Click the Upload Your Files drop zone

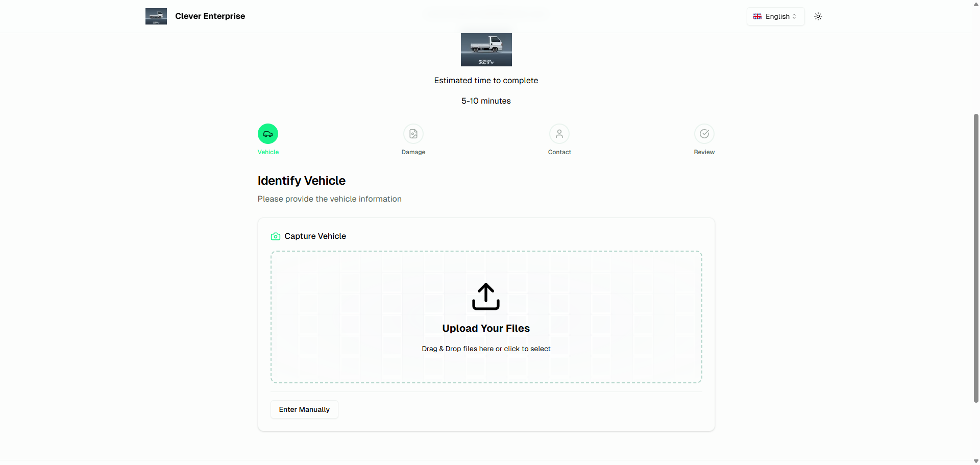click(485, 316)
